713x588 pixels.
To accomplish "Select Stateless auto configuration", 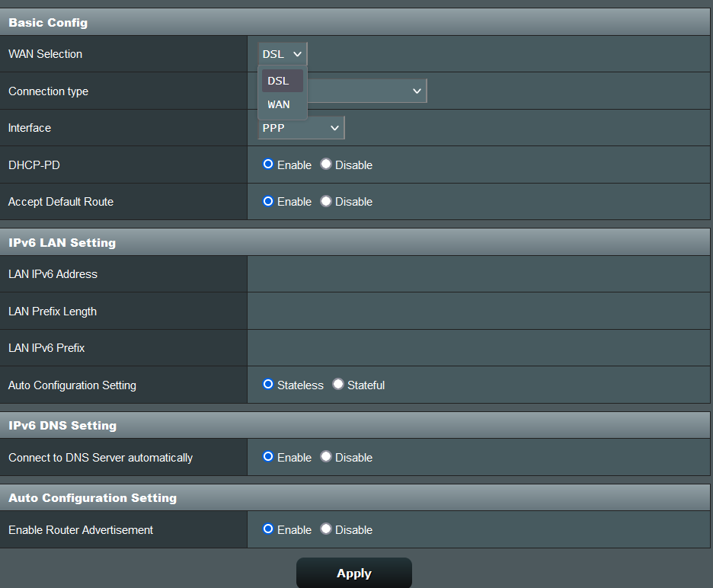I will click(x=268, y=385).
